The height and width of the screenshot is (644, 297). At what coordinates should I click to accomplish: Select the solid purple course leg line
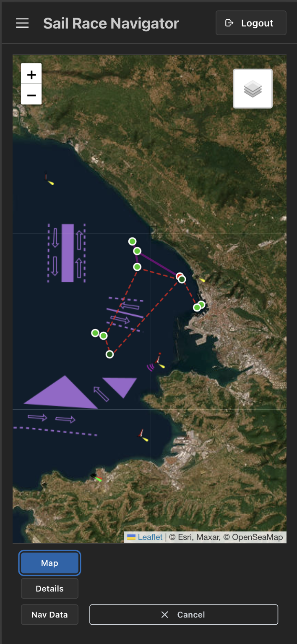(159, 264)
